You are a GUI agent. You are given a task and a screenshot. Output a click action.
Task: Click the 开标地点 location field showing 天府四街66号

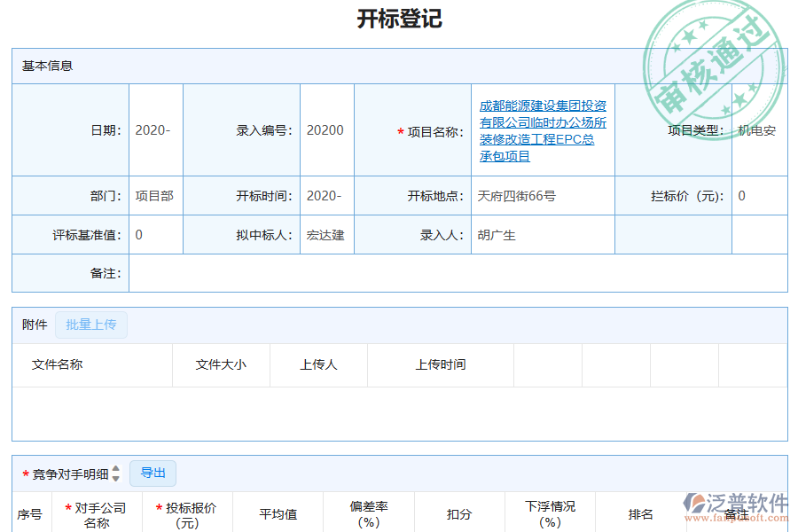pyautogui.click(x=542, y=195)
